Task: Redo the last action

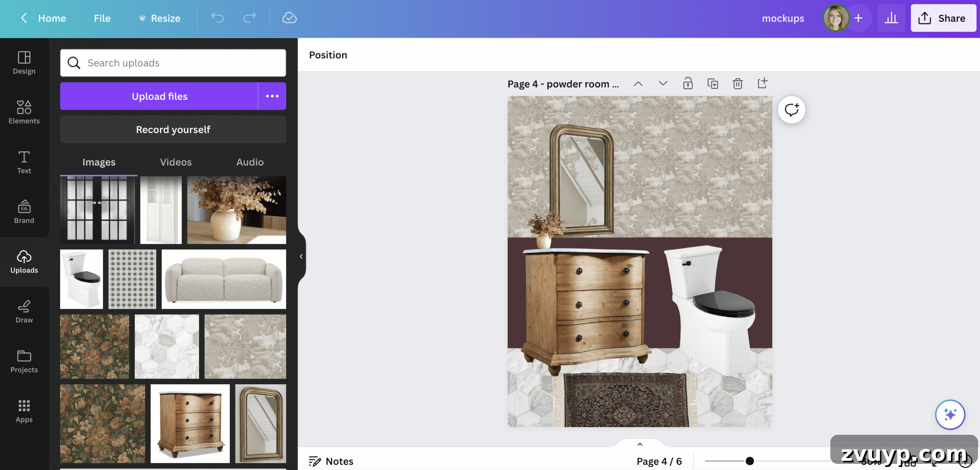Action: (x=250, y=18)
